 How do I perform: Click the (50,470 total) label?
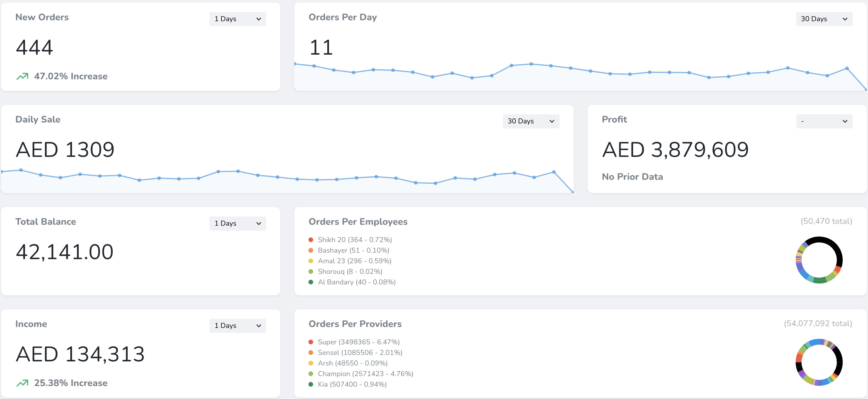tap(826, 221)
